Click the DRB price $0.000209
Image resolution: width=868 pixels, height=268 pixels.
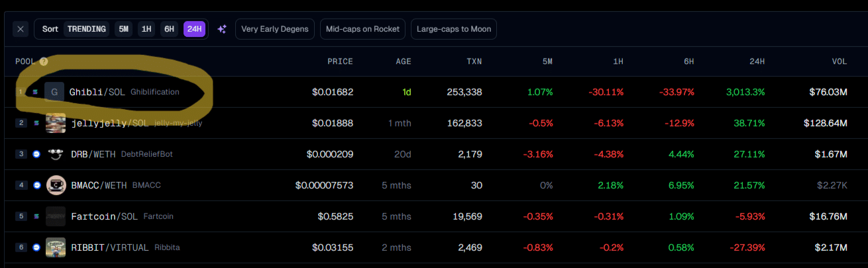(330, 154)
